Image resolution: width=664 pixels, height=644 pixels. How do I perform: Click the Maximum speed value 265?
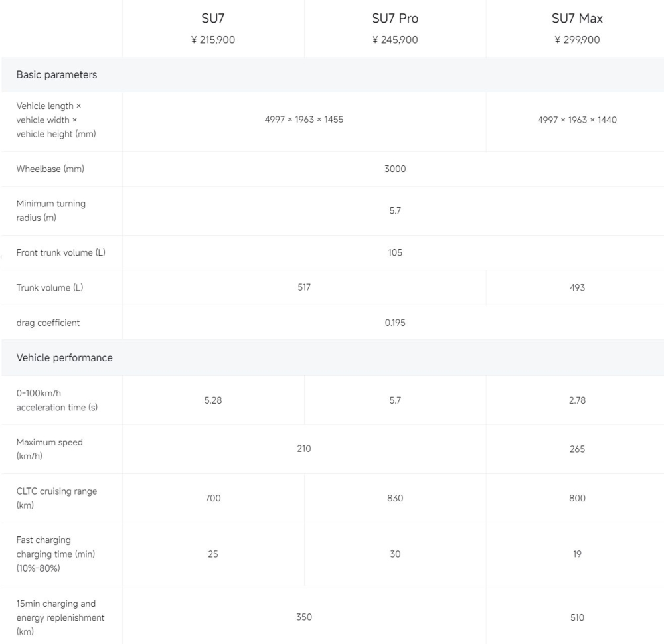[577, 449]
